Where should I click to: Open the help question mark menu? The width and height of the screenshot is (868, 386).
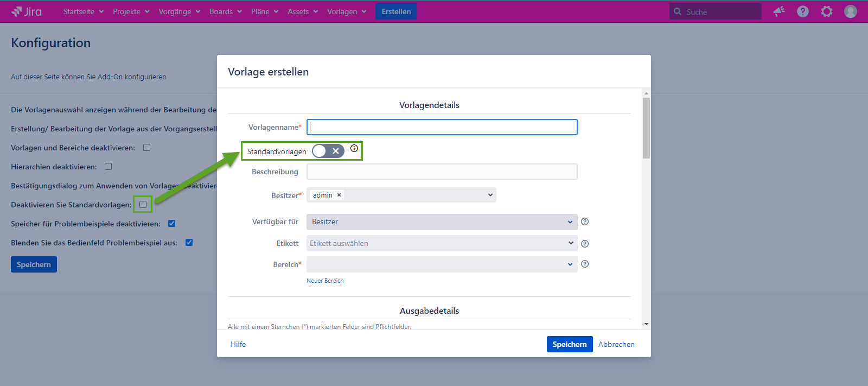[803, 11]
